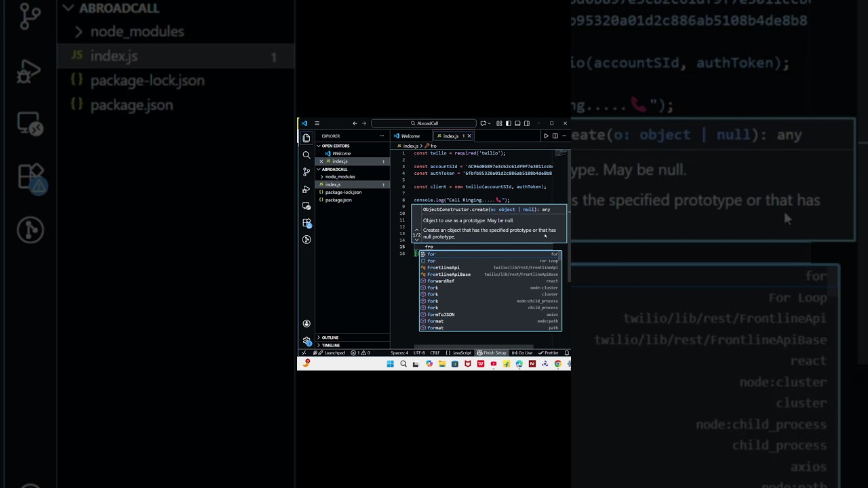Viewport: 868px width, 488px height.
Task: Open the Copilot dropdown chevron
Action: [489, 123]
